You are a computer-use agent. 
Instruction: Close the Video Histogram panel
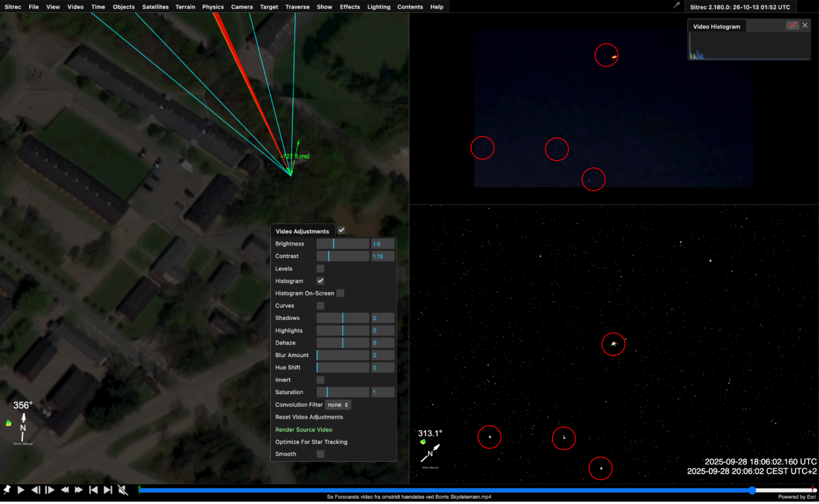point(805,25)
